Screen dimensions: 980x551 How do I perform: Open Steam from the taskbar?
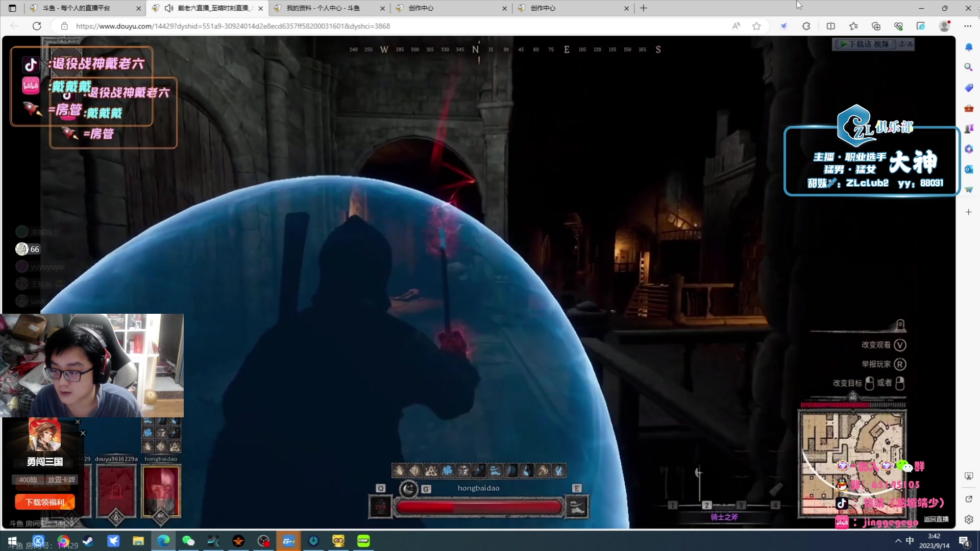88,541
